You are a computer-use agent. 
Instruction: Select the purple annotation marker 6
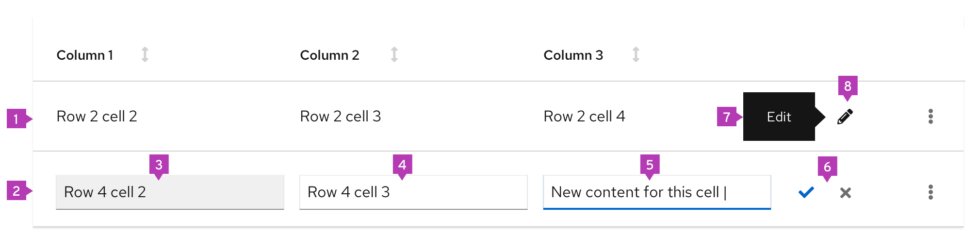click(x=827, y=167)
